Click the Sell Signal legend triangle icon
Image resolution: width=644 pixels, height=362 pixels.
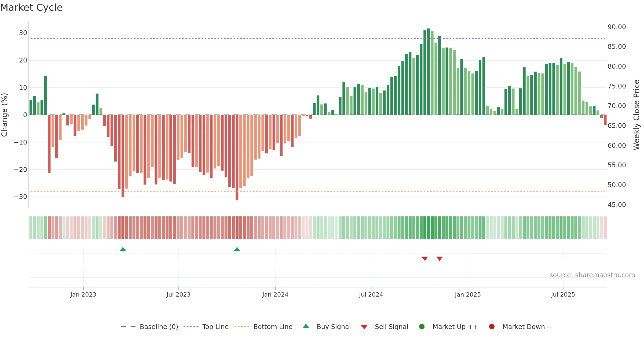[x=364, y=327]
